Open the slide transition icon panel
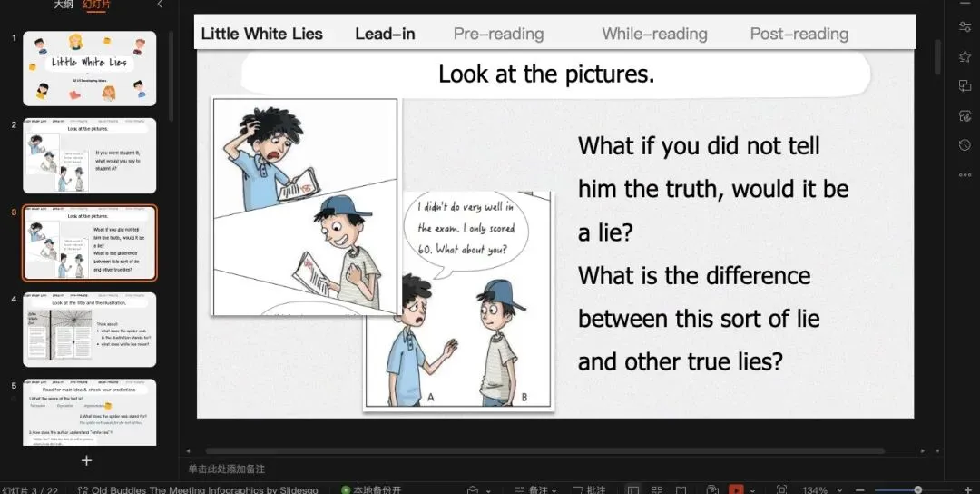This screenshot has height=494, width=980. point(965,85)
